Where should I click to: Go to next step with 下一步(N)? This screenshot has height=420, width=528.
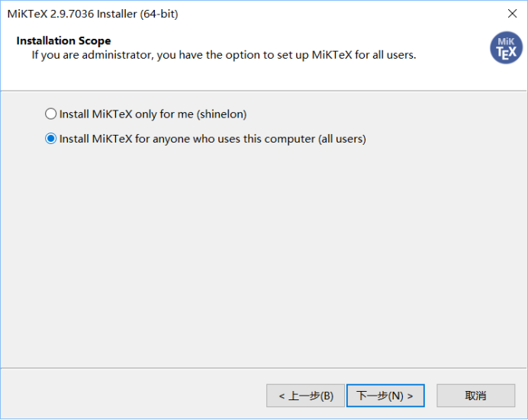click(385, 396)
